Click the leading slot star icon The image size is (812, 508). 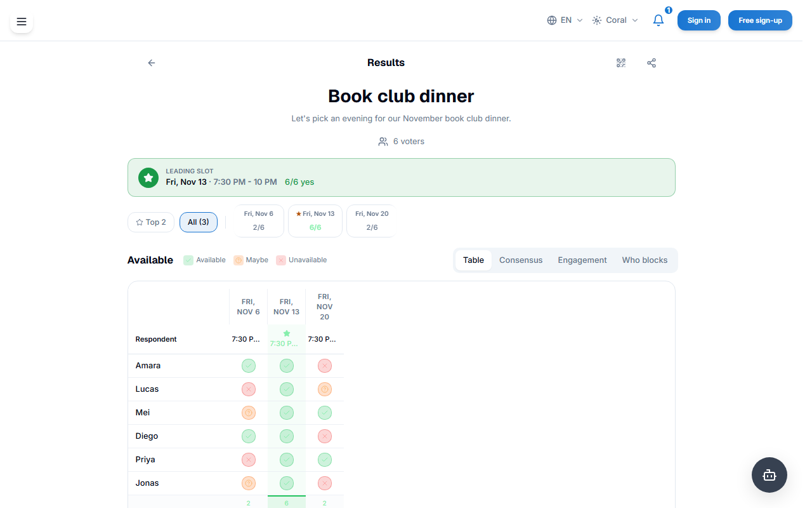148,178
